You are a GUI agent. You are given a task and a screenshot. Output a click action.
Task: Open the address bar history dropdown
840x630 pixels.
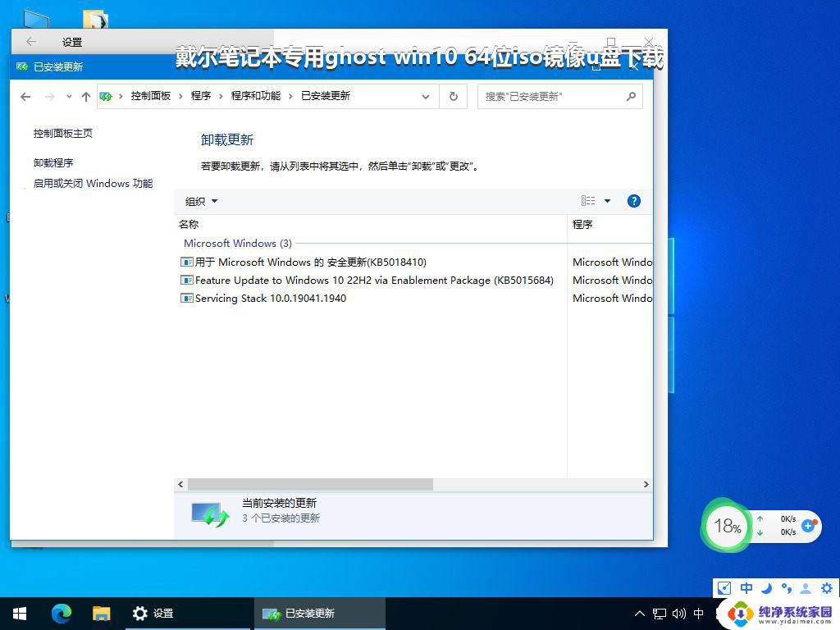point(425,96)
